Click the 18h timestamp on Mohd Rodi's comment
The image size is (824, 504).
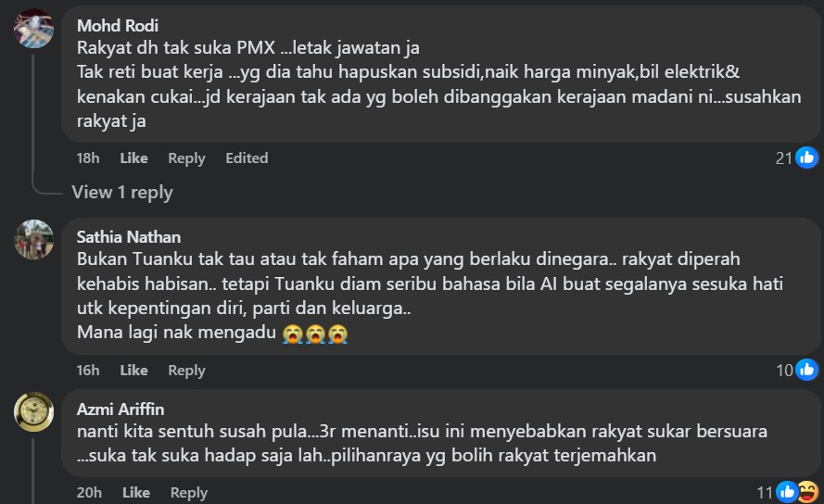pyautogui.click(x=88, y=158)
